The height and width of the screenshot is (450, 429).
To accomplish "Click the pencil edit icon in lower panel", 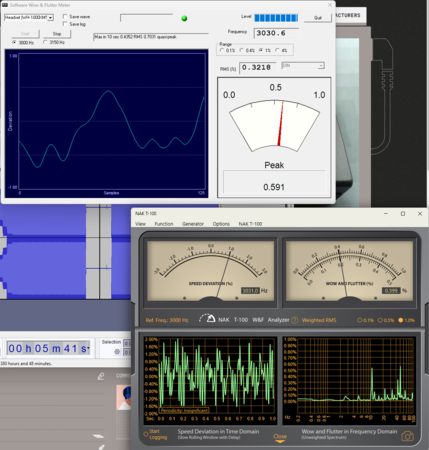I will pyautogui.click(x=100, y=376).
